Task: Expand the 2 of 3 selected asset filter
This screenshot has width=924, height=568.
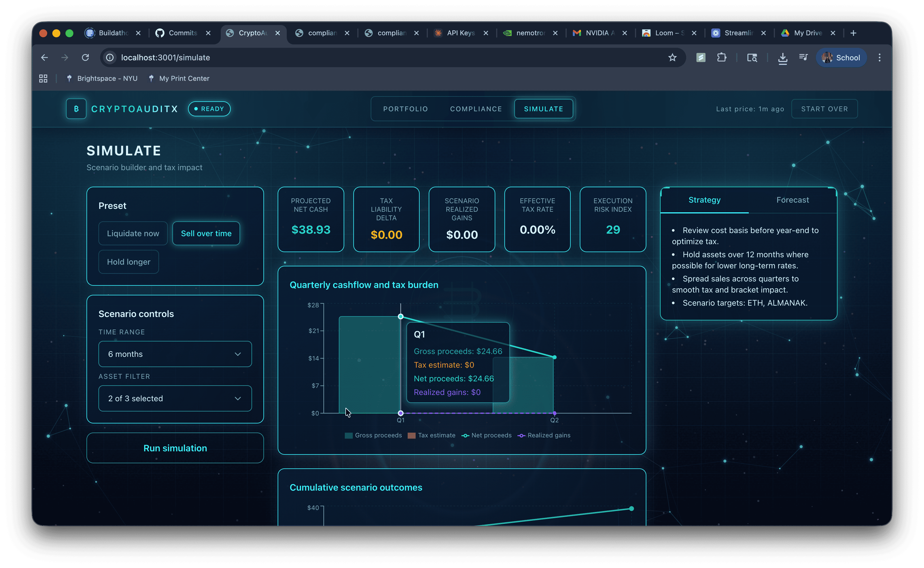Action: 175,398
